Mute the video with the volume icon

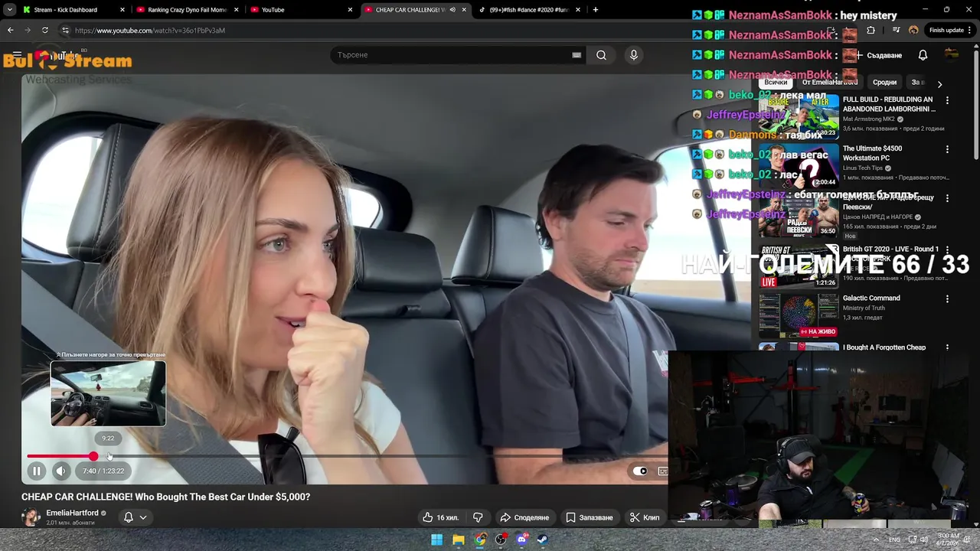tap(60, 471)
